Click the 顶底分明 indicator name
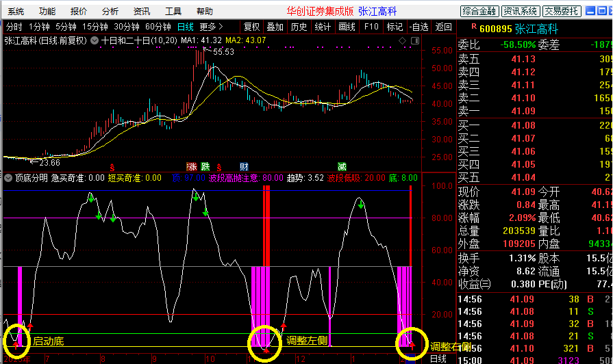Viewport: 613px width, 364px height. pos(32,178)
